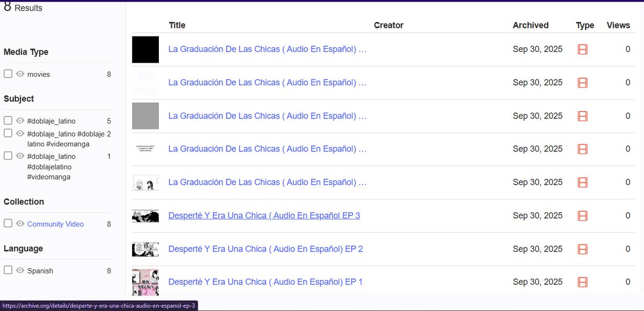
Task: Click the black thumbnail of the first result
Action: [145, 49]
